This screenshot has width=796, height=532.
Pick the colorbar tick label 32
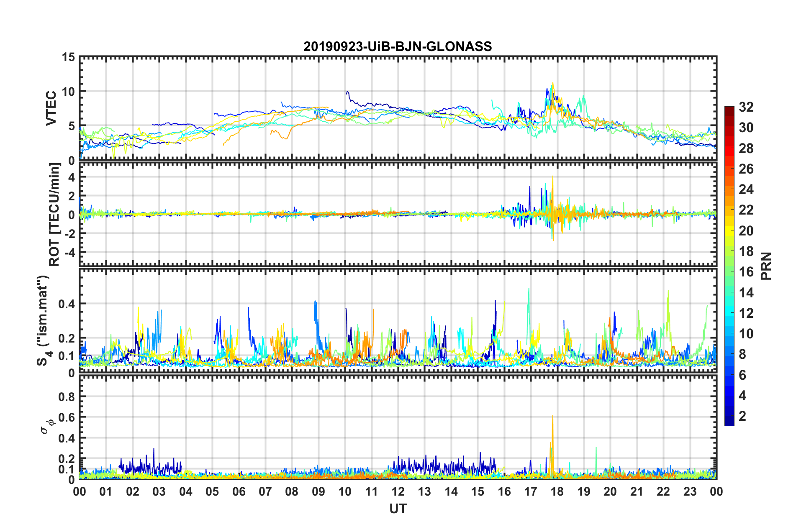pyautogui.click(x=746, y=107)
